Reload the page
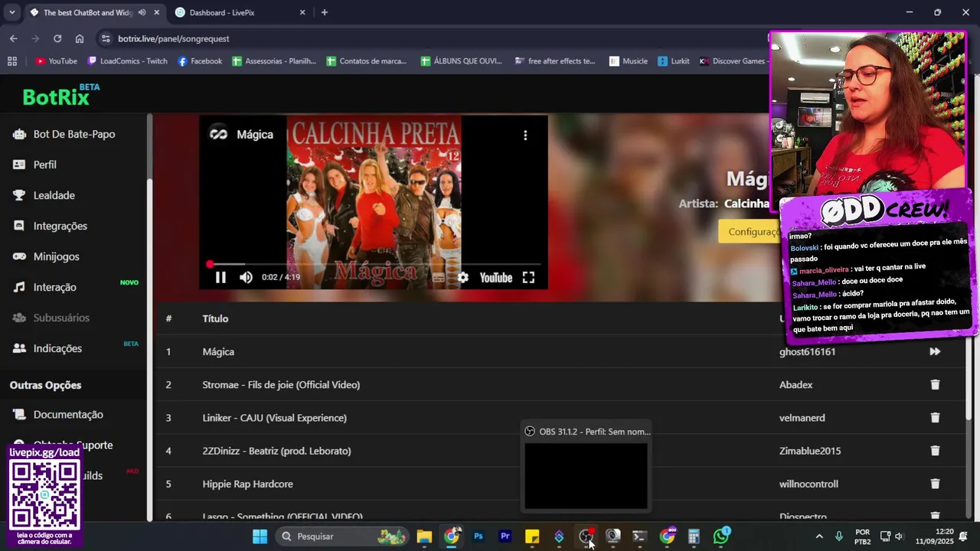Viewport: 980px width, 551px height. (x=57, y=38)
